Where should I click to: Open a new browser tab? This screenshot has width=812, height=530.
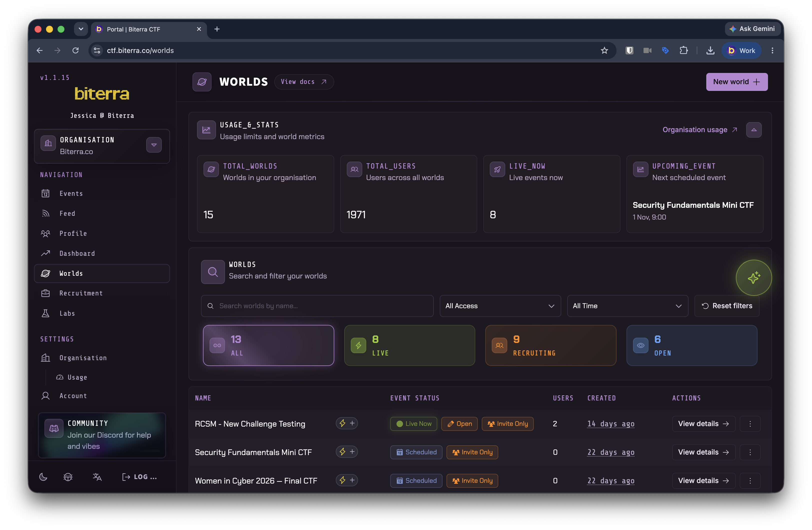(x=217, y=29)
